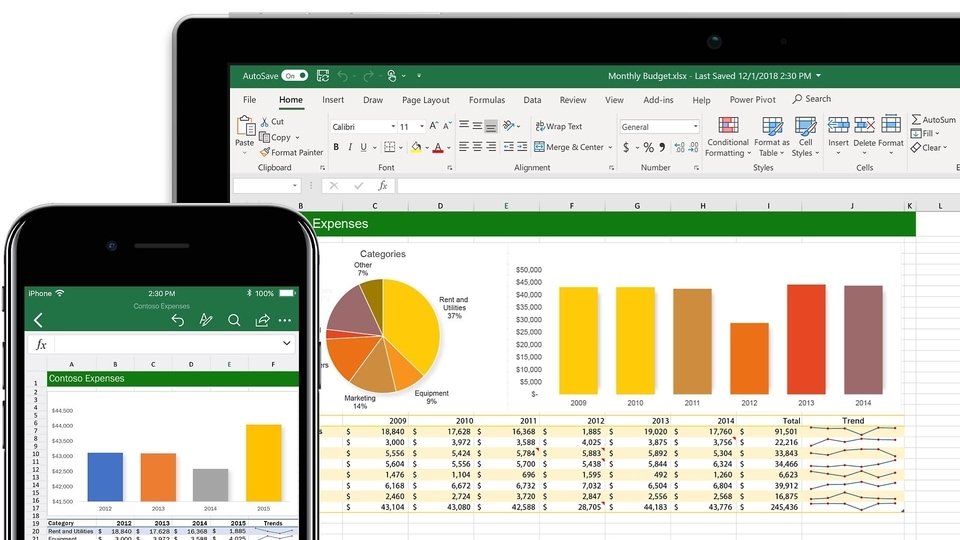Open the Quick Access Toolbar customize arrow
960x540 pixels.
pos(419,76)
